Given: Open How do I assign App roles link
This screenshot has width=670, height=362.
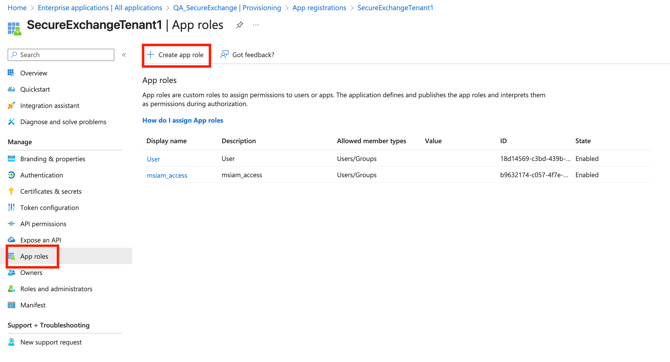Looking at the screenshot, I should pos(183,121).
